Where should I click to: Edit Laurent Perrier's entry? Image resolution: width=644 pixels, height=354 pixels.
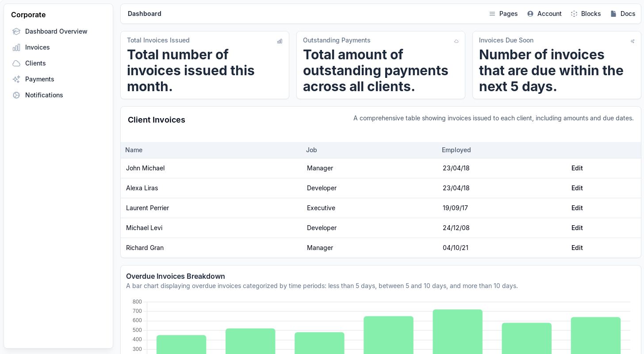coord(577,208)
